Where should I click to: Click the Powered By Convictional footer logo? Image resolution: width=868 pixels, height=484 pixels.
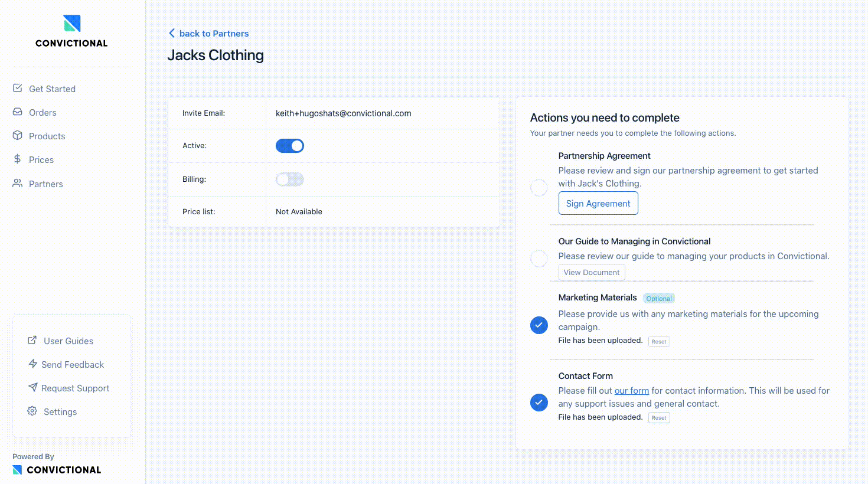[57, 470]
